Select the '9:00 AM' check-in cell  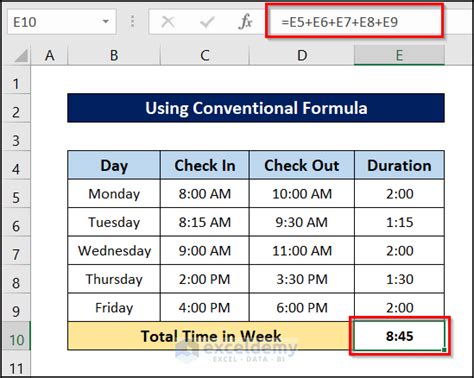tap(205, 251)
